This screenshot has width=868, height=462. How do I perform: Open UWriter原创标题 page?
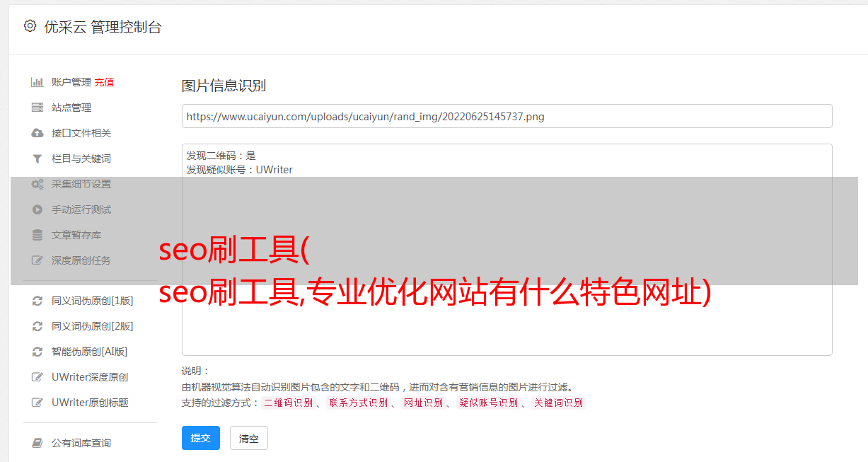click(90, 403)
